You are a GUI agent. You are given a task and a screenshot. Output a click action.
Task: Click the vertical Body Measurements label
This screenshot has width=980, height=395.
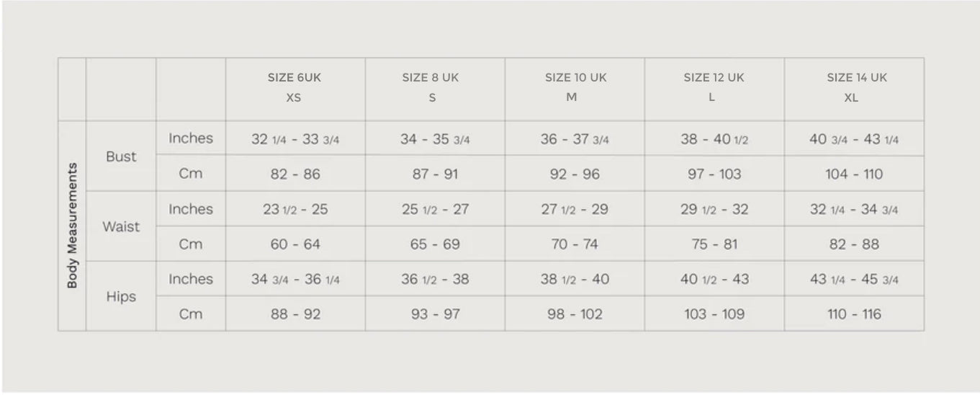(x=72, y=226)
